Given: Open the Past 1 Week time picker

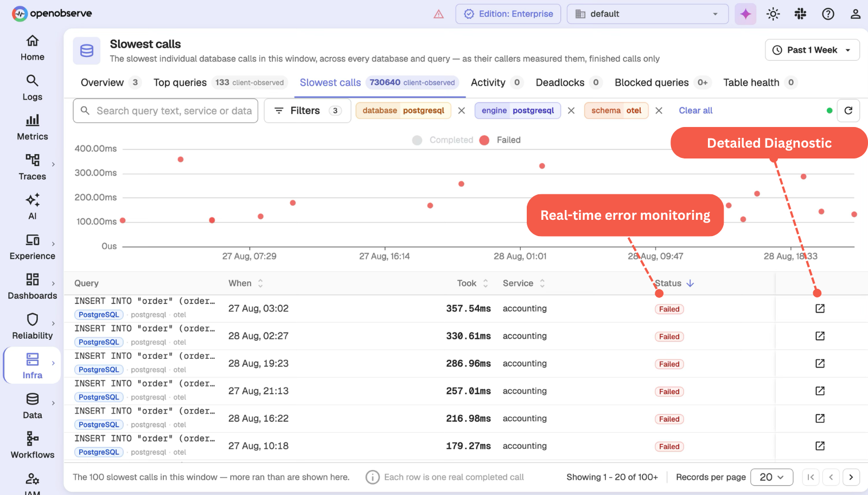Looking at the screenshot, I should 812,50.
